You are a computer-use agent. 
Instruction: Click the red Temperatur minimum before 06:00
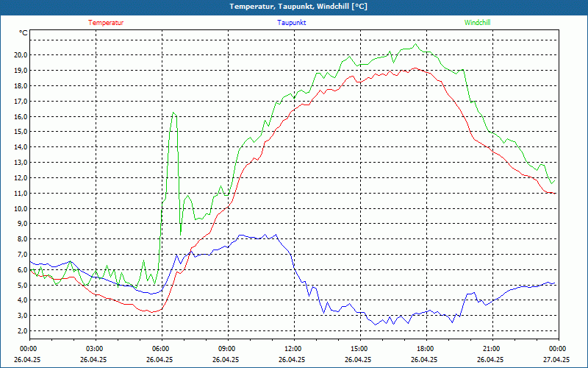(x=152, y=312)
